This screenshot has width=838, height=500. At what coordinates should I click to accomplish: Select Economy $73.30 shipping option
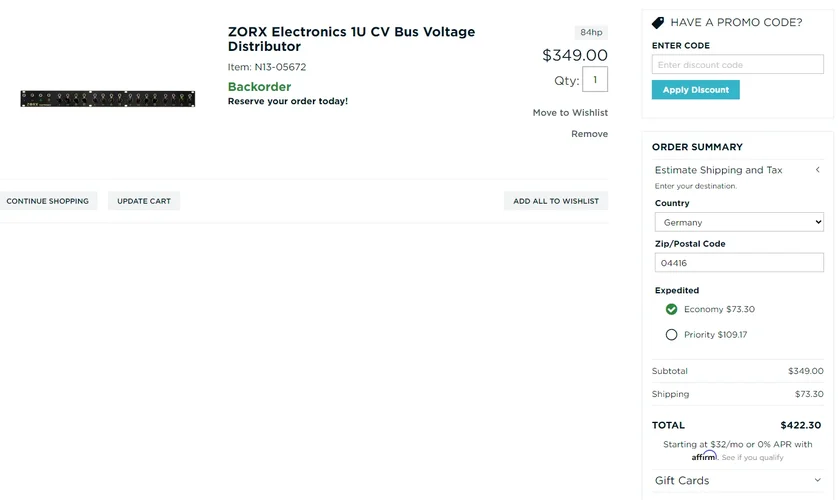[672, 309]
